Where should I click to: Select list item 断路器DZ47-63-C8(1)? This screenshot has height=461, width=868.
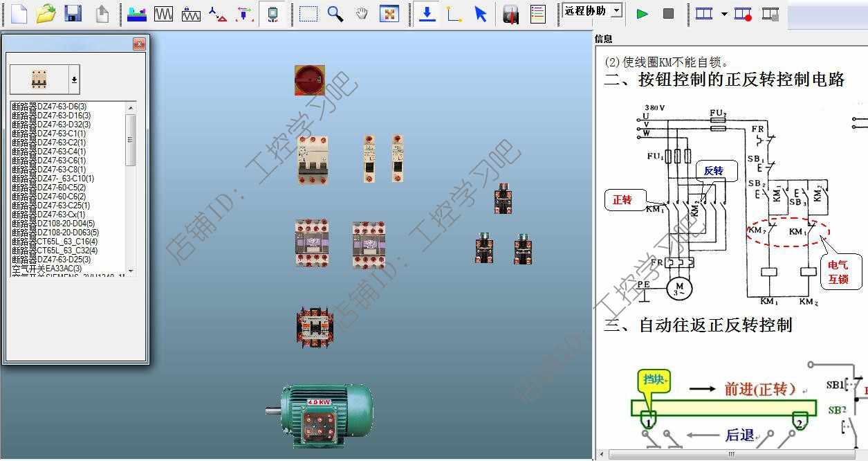tap(49, 169)
